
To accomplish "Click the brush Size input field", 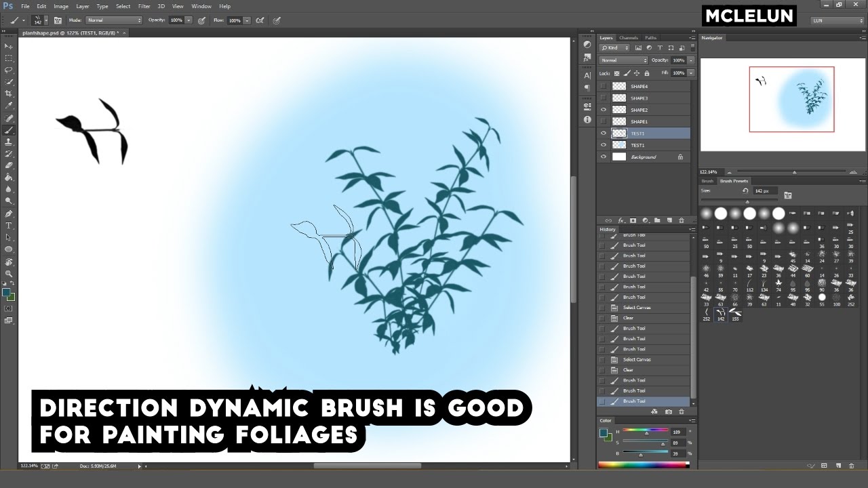I will tap(766, 191).
